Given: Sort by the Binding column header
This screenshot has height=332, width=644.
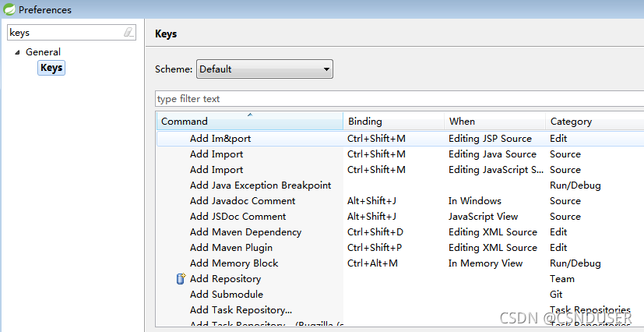Looking at the screenshot, I should click(393, 122).
